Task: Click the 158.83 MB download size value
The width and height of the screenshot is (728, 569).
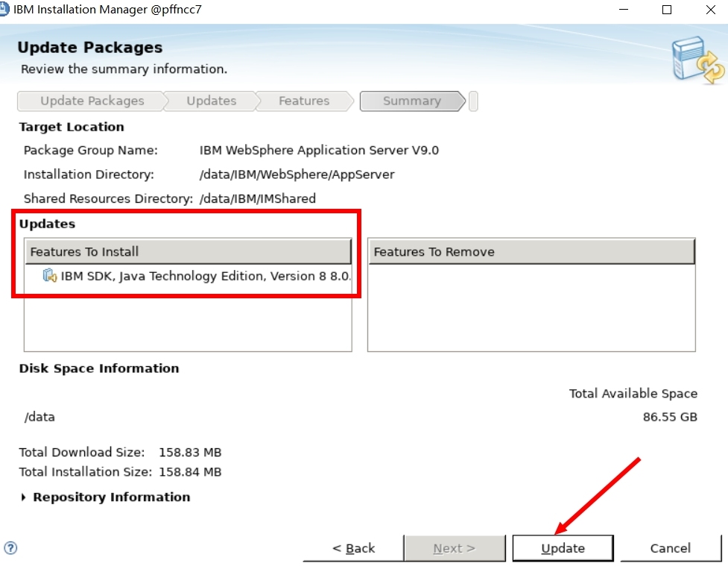Action: [x=190, y=453]
